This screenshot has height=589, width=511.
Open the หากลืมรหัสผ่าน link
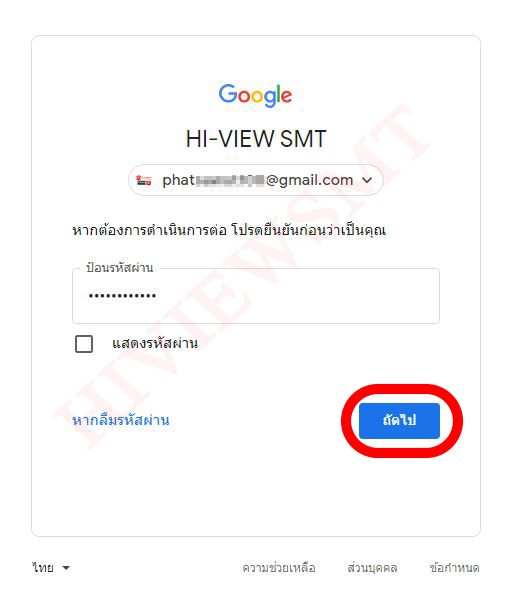[121, 420]
